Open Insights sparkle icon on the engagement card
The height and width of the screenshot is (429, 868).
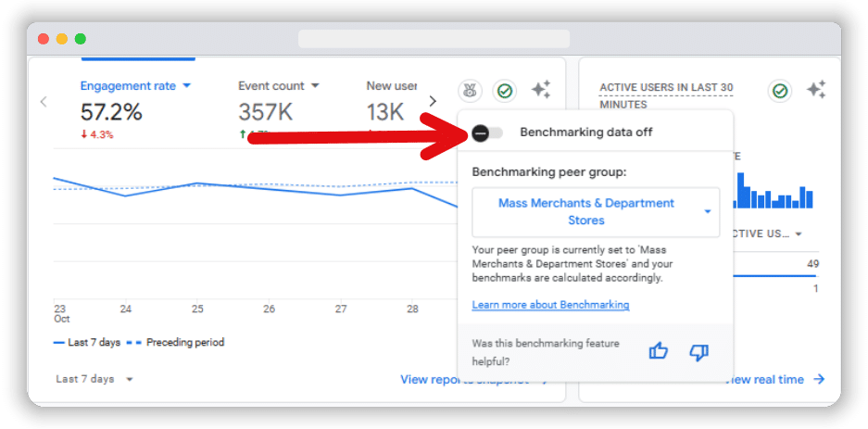click(x=541, y=90)
